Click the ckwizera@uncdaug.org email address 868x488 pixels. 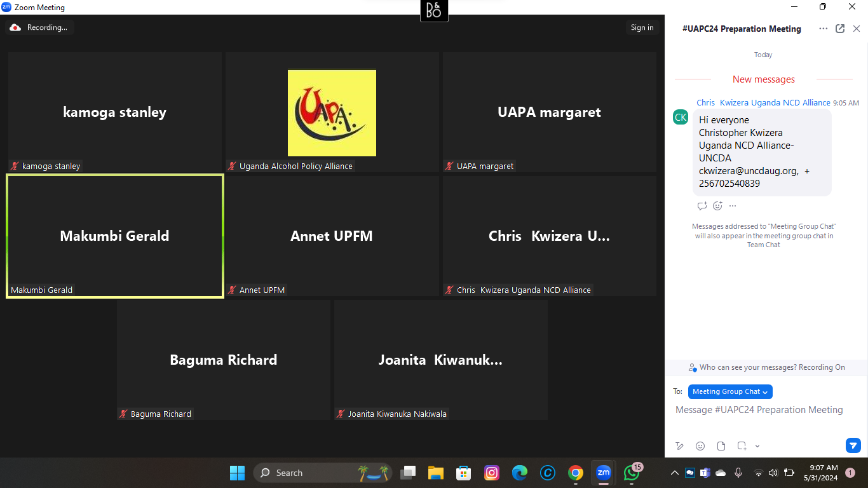[749, 171]
